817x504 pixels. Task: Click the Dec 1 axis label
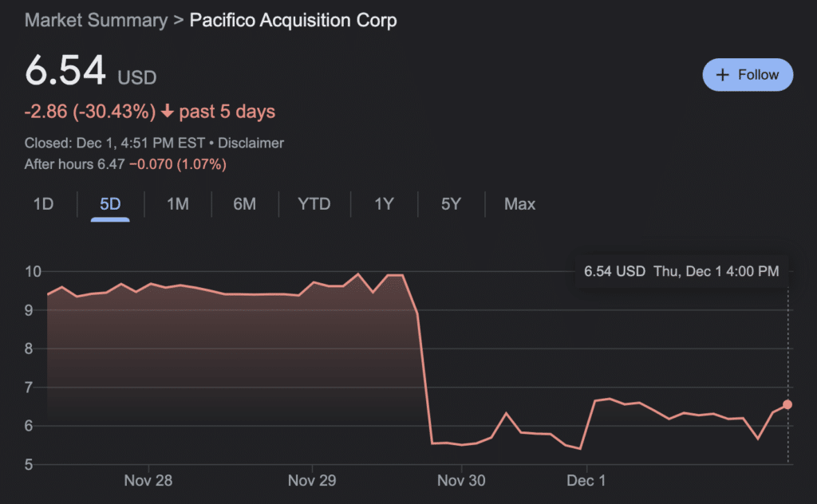(x=586, y=480)
